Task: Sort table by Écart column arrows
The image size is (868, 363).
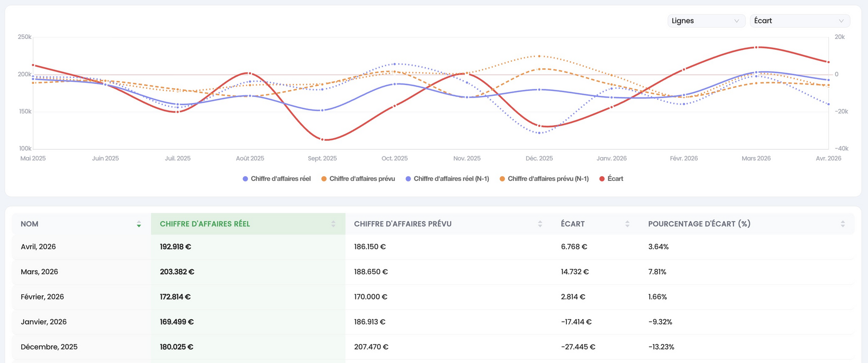Action: pyautogui.click(x=627, y=224)
